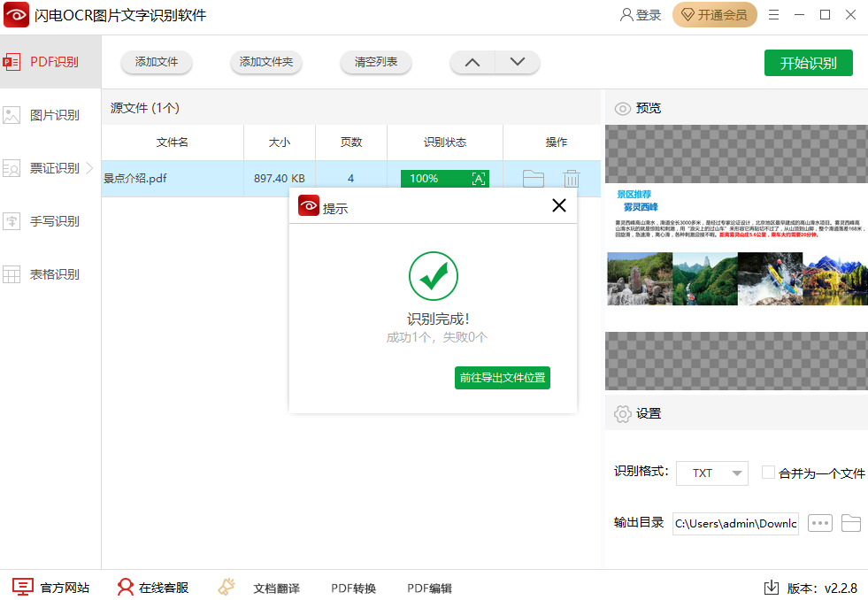Click the output directory path field
The width and height of the screenshot is (868, 600).
735,523
